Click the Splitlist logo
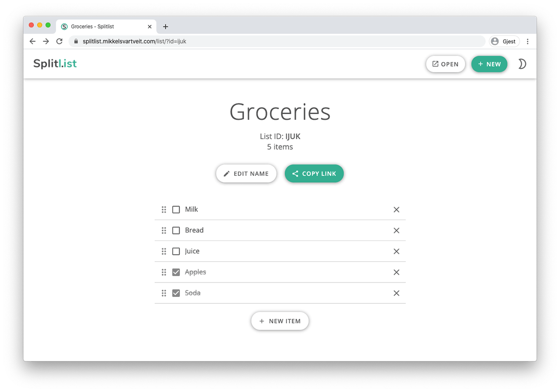 (x=55, y=64)
